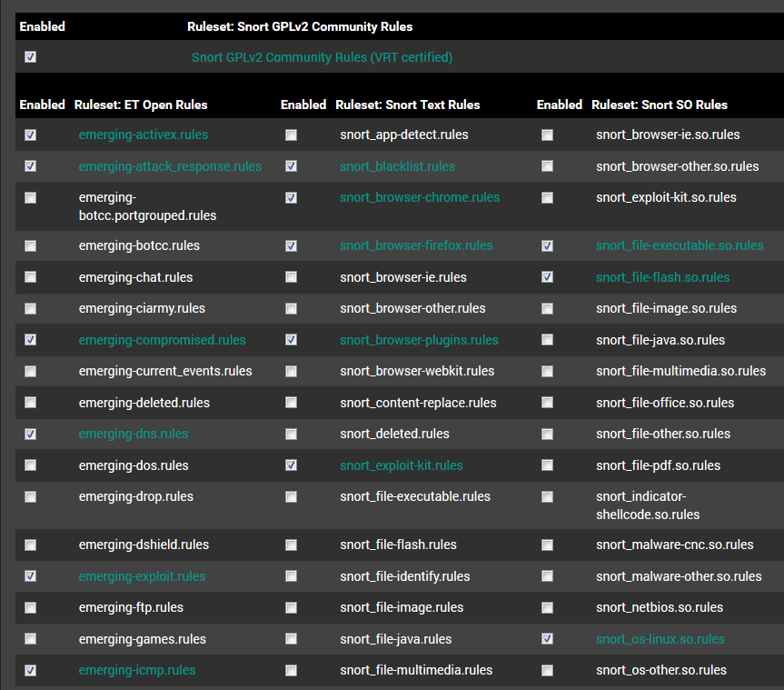This screenshot has width=784, height=690.
Task: Tick emerging-ciarmy.rules checkbox
Action: tap(31, 309)
